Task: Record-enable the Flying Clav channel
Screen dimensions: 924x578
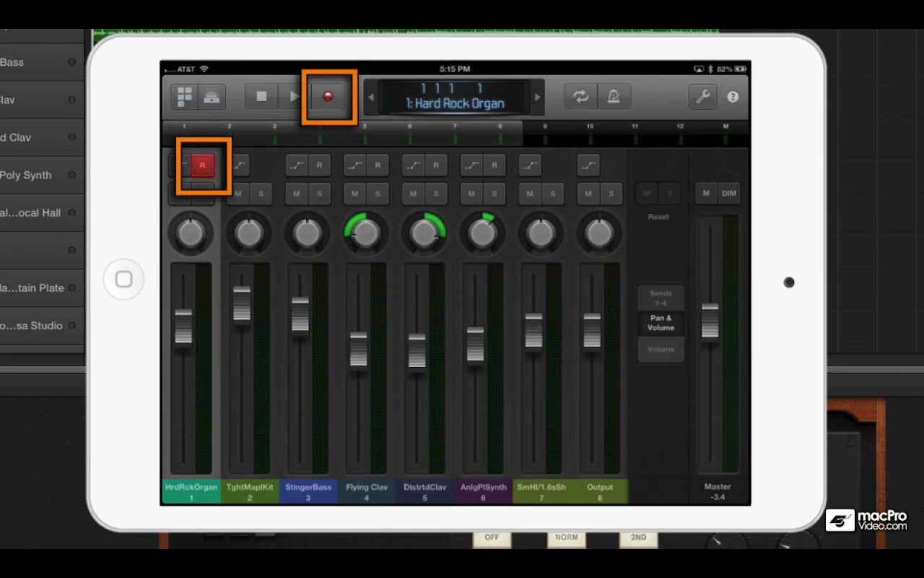Action: pos(378,165)
